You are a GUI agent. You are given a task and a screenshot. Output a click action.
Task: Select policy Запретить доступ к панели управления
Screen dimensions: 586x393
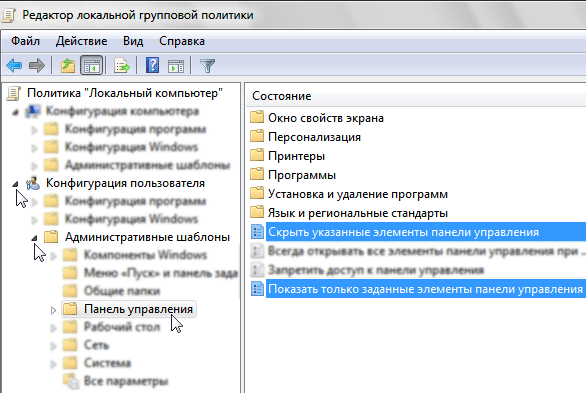tap(376, 270)
